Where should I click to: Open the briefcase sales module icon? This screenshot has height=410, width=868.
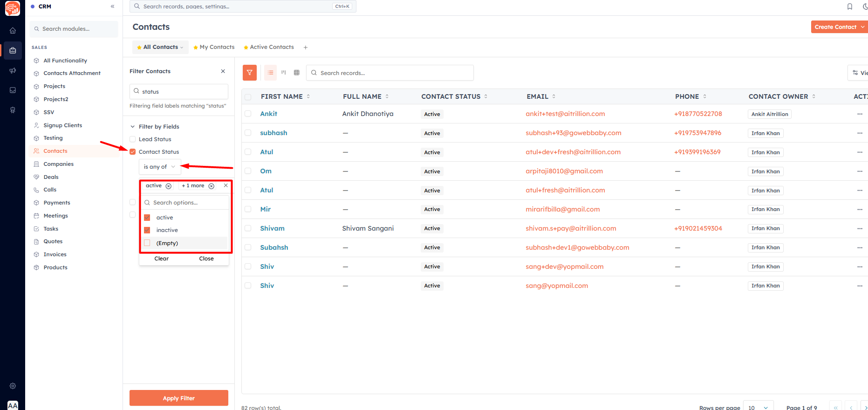pyautogui.click(x=13, y=50)
